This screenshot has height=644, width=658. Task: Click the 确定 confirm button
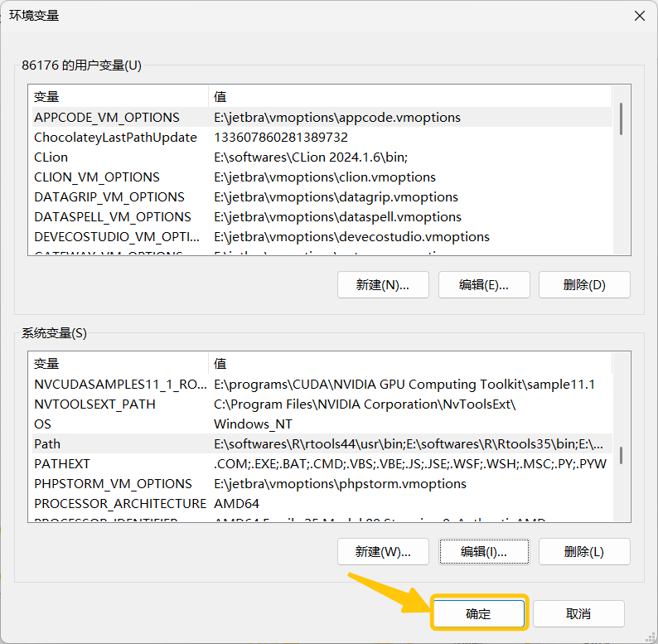tap(478, 613)
